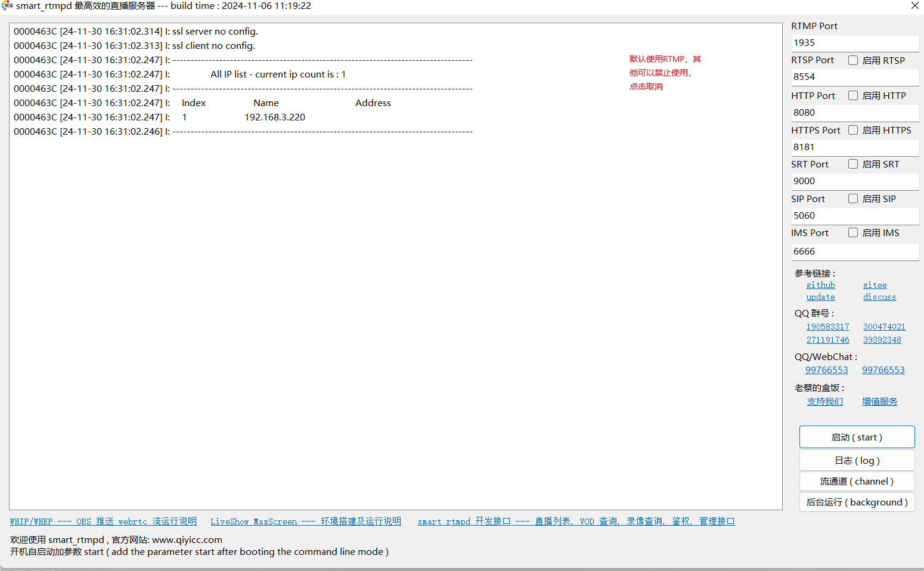Enable the SIP checkbox
924x571 pixels.
tap(853, 198)
